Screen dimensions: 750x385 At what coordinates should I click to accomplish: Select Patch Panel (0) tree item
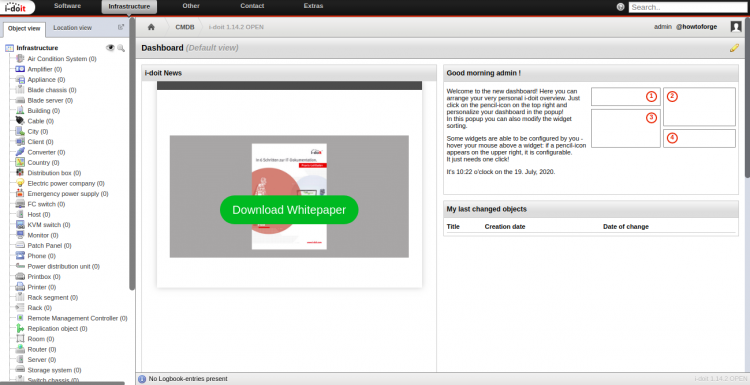(x=49, y=245)
